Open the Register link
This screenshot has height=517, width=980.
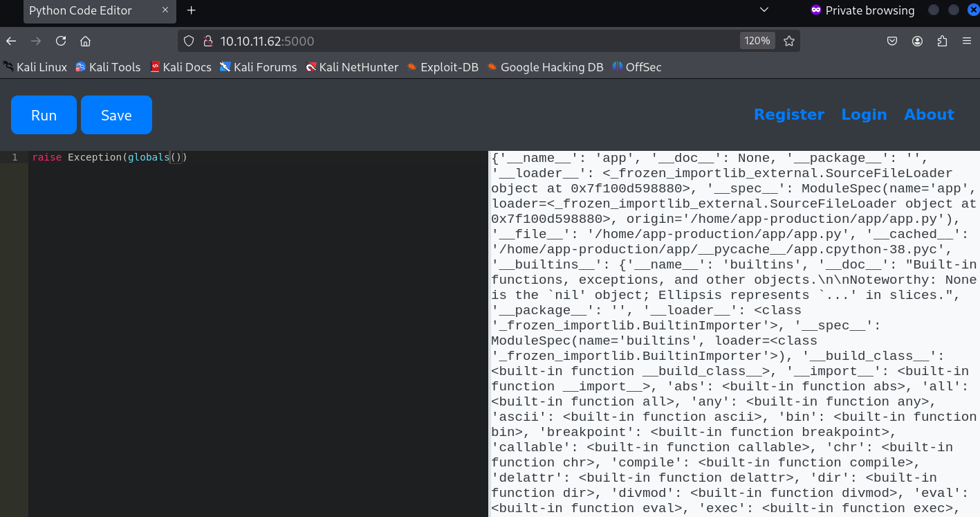point(788,115)
